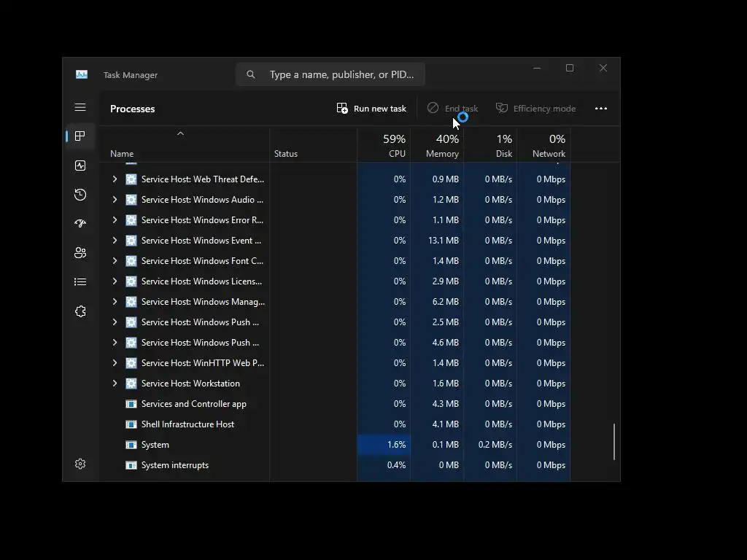The width and height of the screenshot is (747, 560).
Task: Click the Service Host: Workstation gear icon
Action: [131, 384]
